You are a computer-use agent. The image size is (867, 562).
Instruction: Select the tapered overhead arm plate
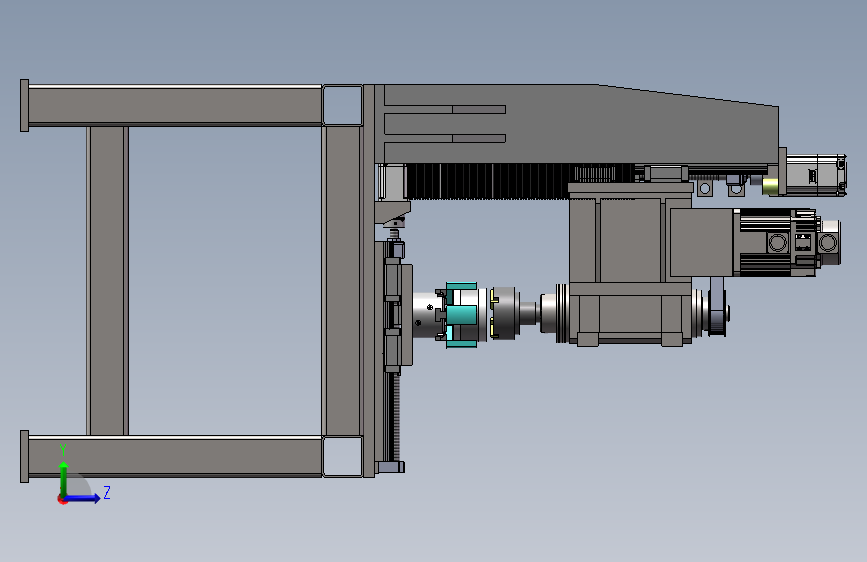tap(575, 124)
